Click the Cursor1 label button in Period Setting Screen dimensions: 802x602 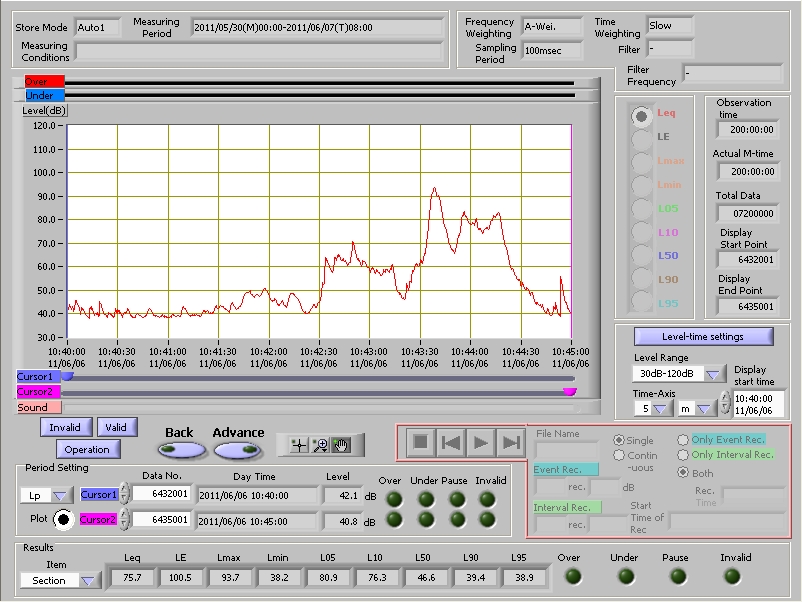point(99,495)
